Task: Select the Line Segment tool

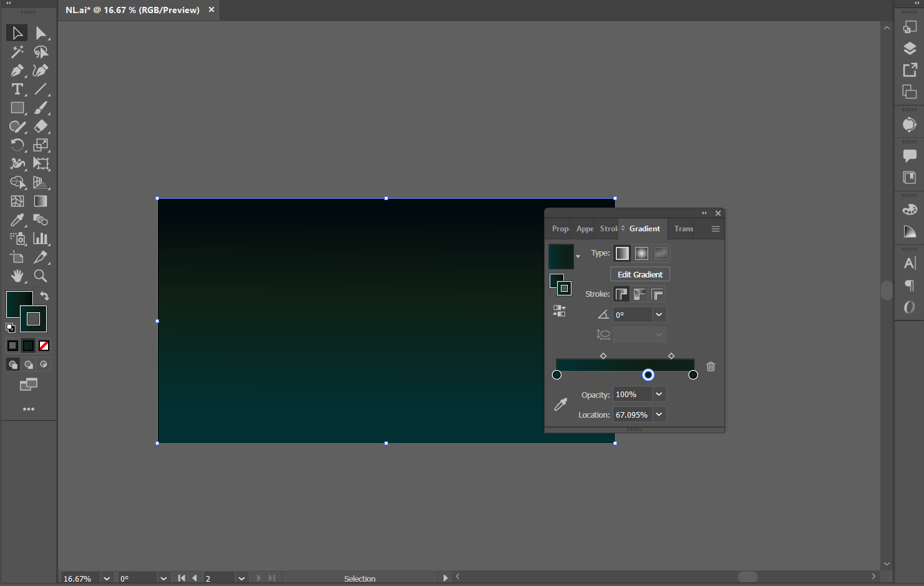Action: (x=41, y=89)
